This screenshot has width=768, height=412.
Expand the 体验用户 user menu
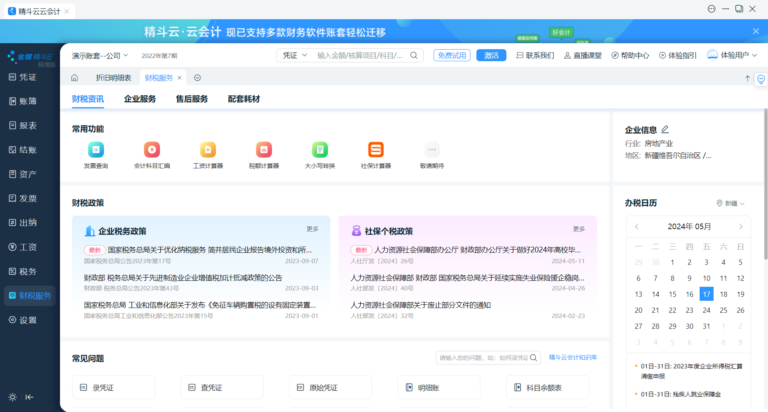click(x=732, y=55)
